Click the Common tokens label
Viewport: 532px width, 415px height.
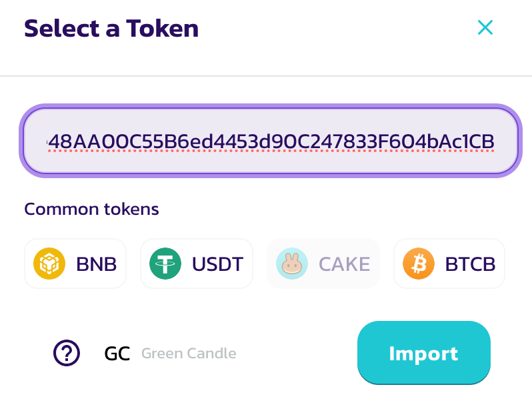[91, 209]
